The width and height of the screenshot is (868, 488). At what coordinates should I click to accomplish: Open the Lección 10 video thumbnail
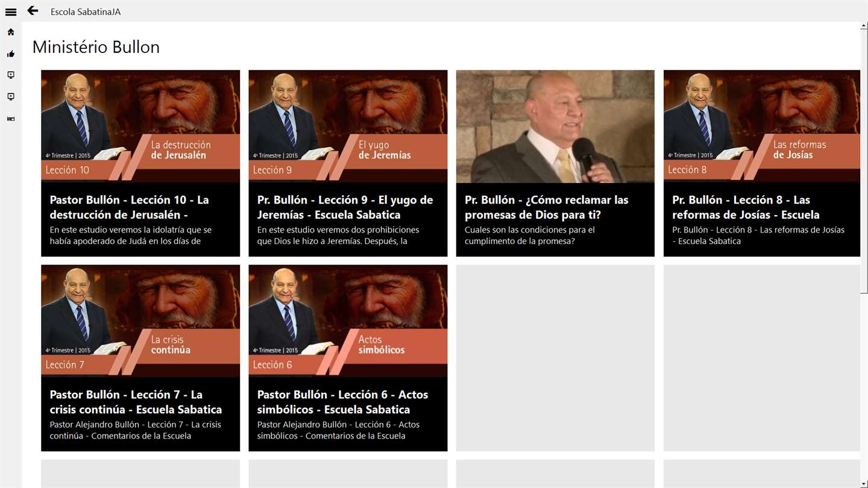(140, 127)
